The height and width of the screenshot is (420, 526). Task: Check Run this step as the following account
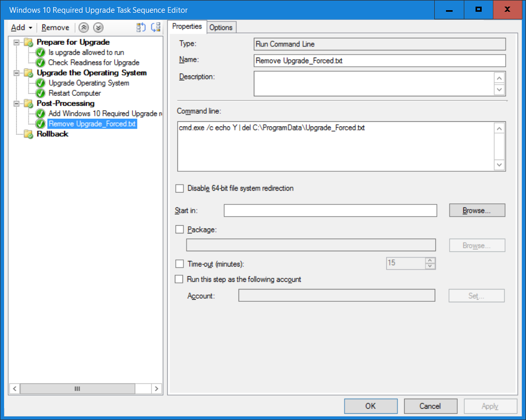[179, 279]
